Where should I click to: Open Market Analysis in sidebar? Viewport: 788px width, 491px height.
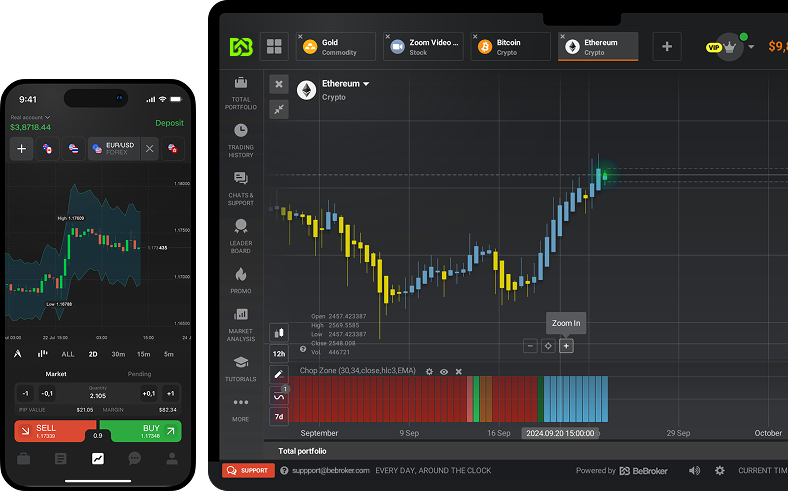tap(241, 325)
